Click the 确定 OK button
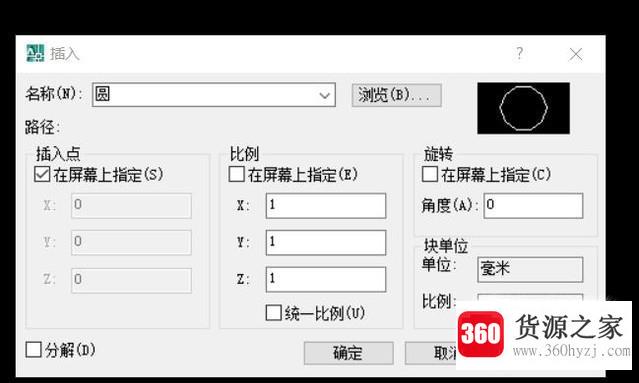This screenshot has width=639, height=383. pos(348,353)
